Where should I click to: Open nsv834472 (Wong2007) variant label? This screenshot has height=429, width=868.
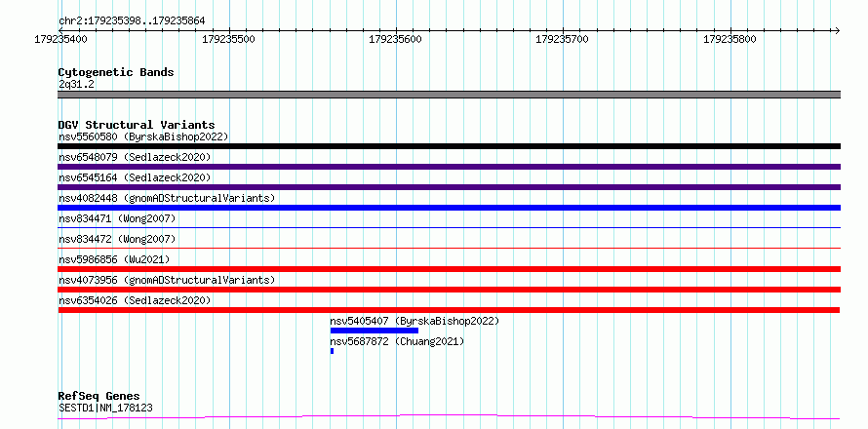pos(117,239)
